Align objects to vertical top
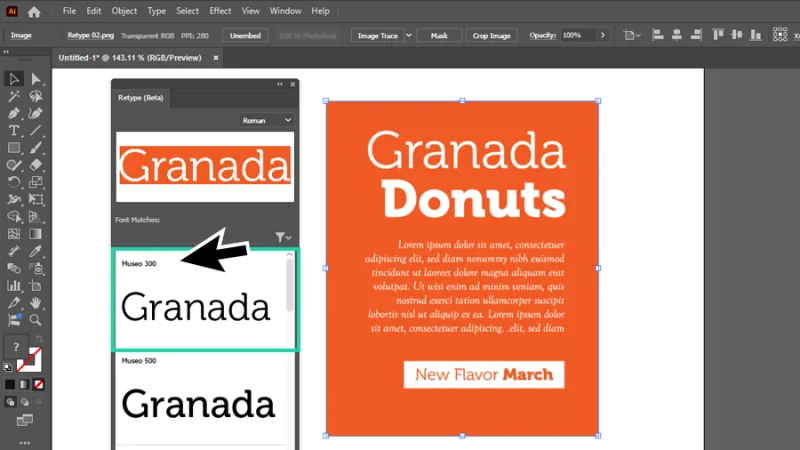 [x=718, y=35]
